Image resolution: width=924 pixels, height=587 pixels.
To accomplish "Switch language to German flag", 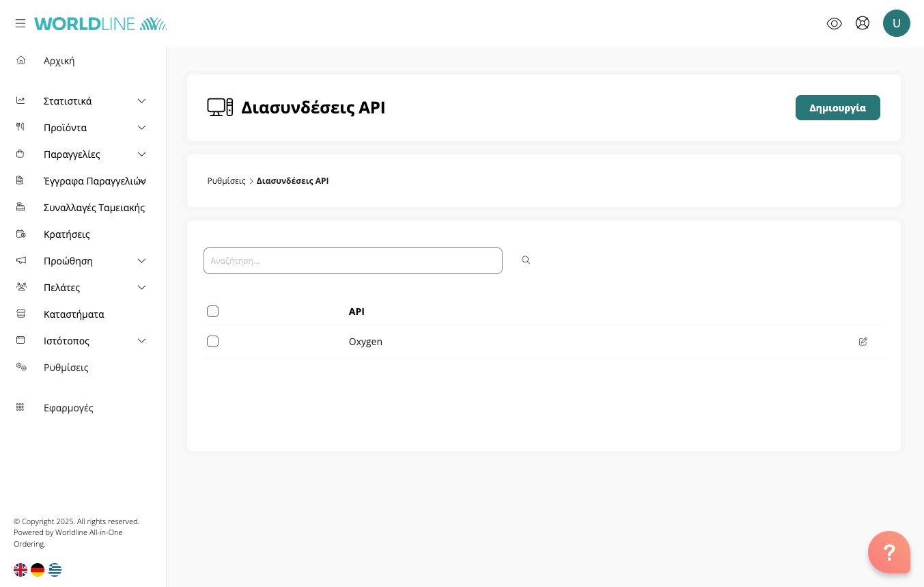I will coord(38,570).
